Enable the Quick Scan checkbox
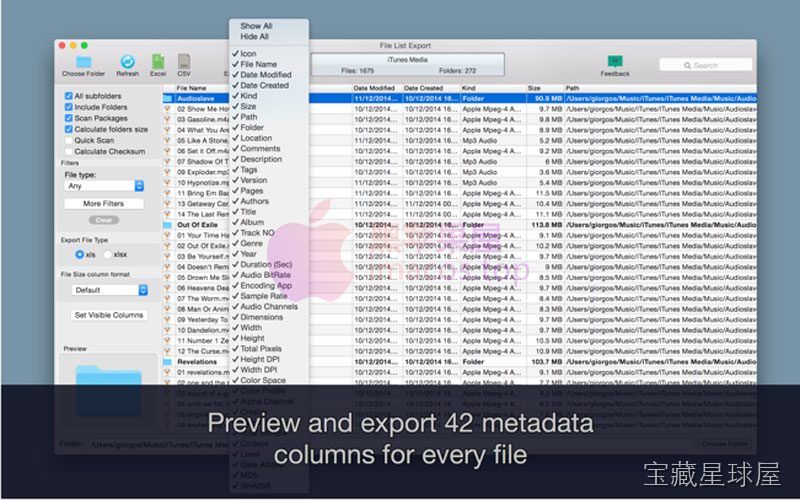800x500 pixels. point(68,140)
